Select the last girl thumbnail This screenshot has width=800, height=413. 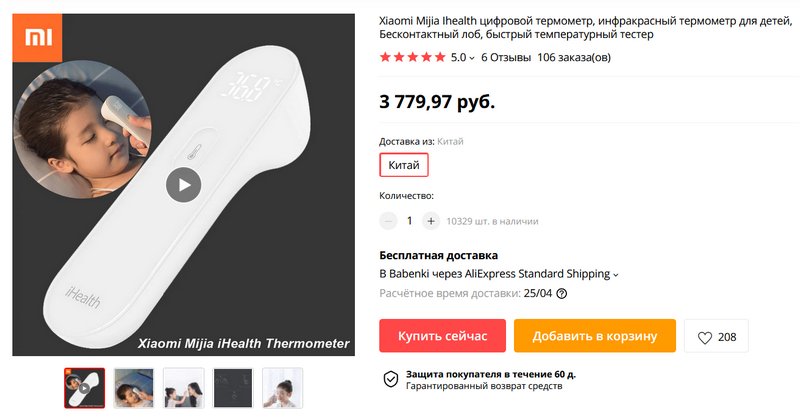(283, 388)
